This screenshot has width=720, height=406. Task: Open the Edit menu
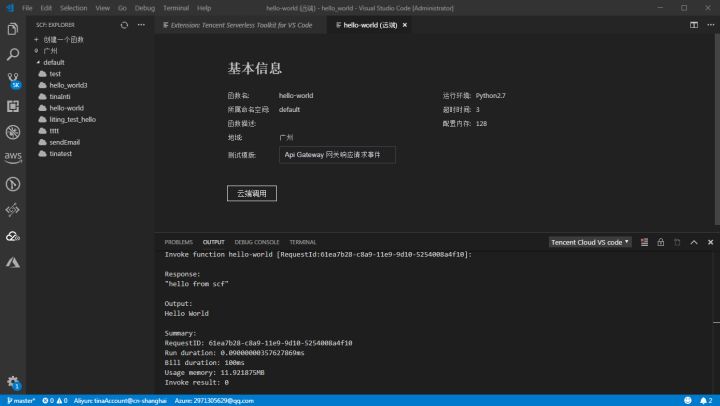click(x=46, y=8)
